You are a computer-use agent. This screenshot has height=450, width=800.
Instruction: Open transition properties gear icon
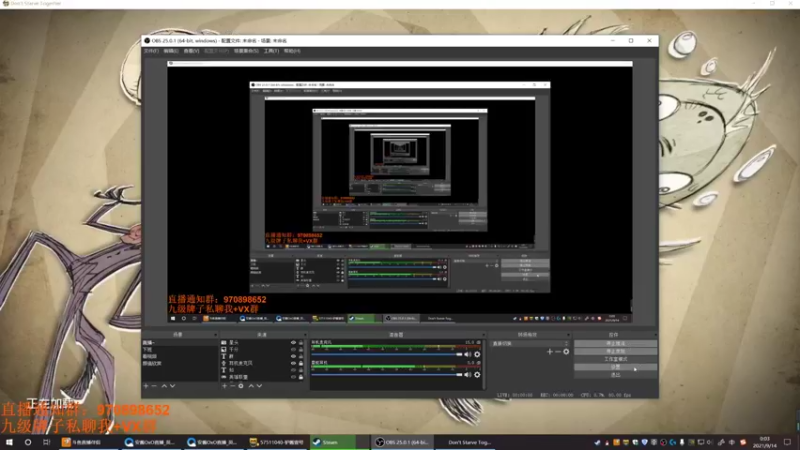pos(566,352)
